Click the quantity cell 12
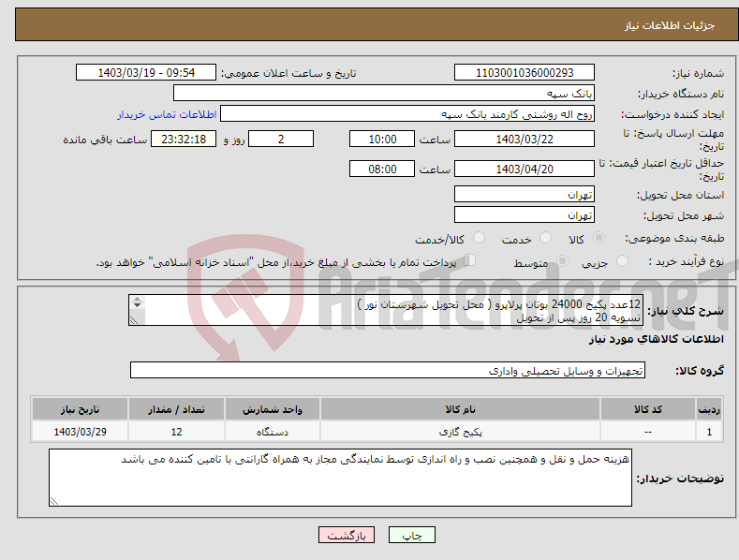The height and width of the screenshot is (560, 739). click(x=176, y=432)
